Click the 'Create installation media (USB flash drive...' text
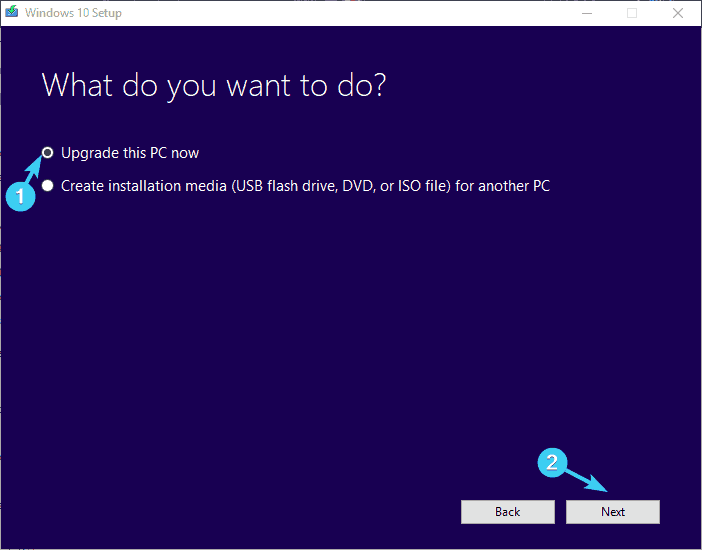Screen dimensions: 702x550 305,186
